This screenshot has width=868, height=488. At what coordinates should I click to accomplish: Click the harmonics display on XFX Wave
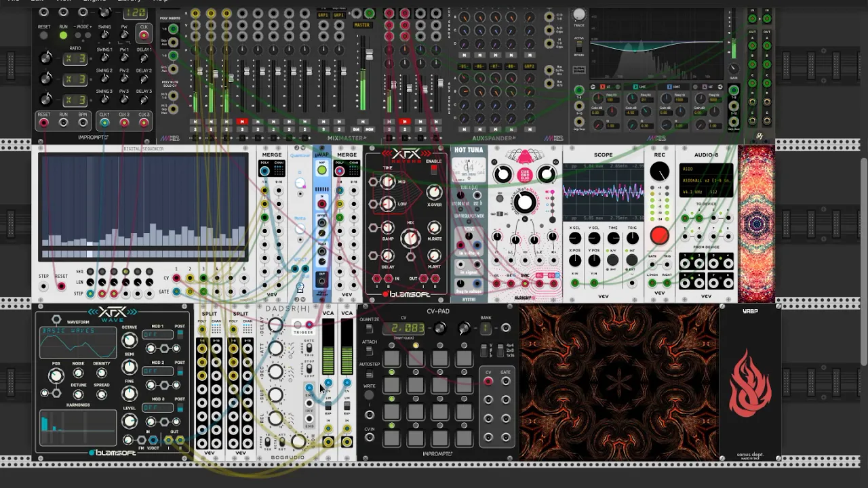coord(77,428)
